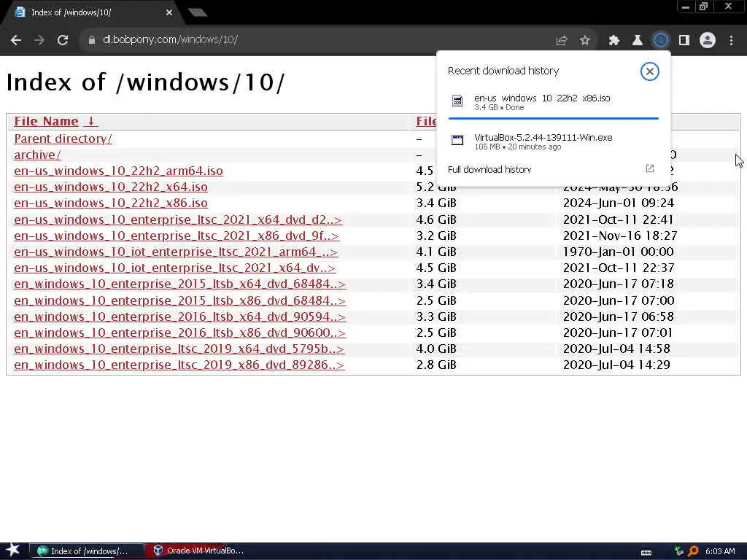The image size is (747, 560).
Task: Bookmark this page with the star
Action: click(585, 41)
